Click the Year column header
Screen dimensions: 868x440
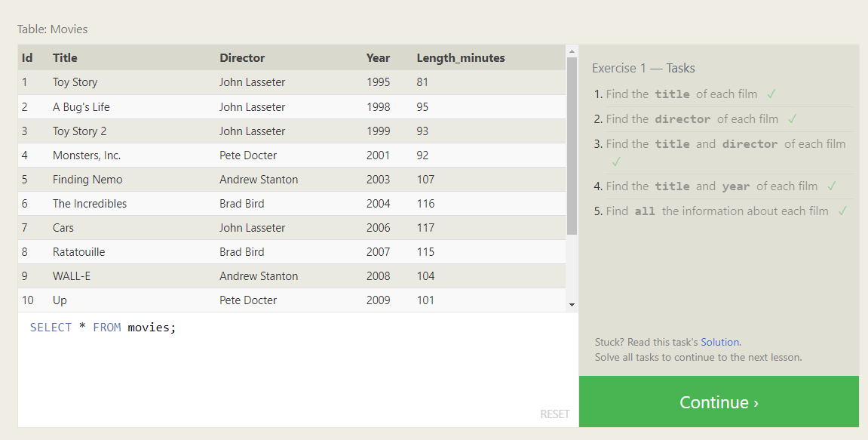tap(378, 57)
